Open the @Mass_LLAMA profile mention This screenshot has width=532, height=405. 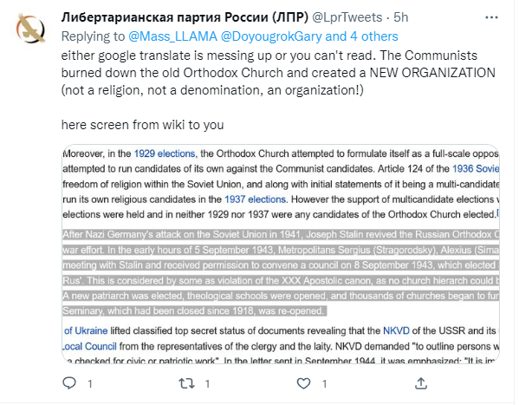point(172,36)
